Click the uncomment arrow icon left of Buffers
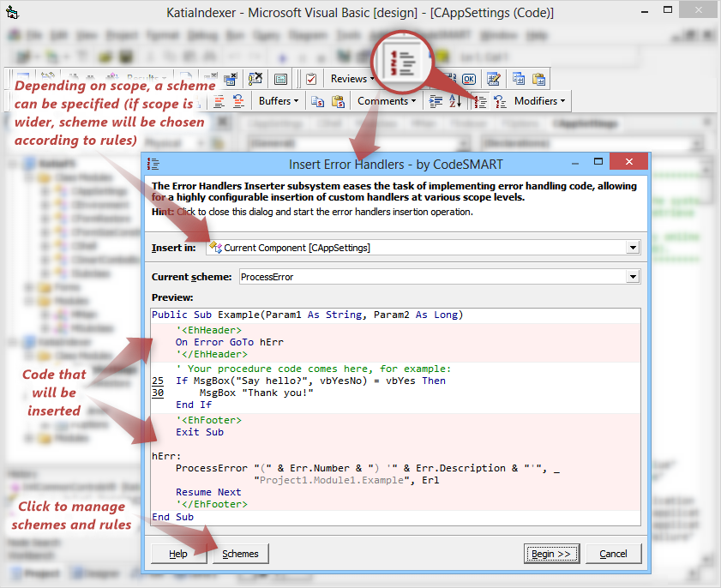This screenshot has width=721, height=588. 238,101
